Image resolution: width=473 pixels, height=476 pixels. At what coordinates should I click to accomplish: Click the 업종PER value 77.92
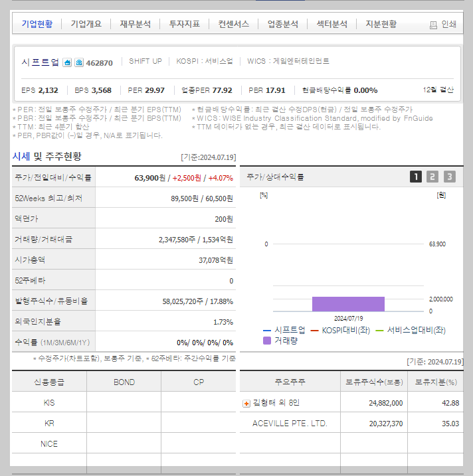223,90
